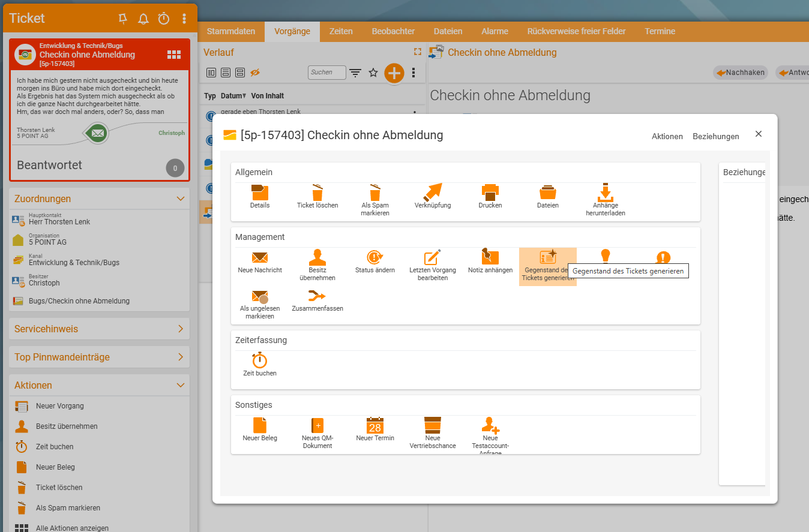Click Besitz übernehmen in the dialog's Management section
Image resolution: width=809 pixels, height=532 pixels.
point(317,265)
